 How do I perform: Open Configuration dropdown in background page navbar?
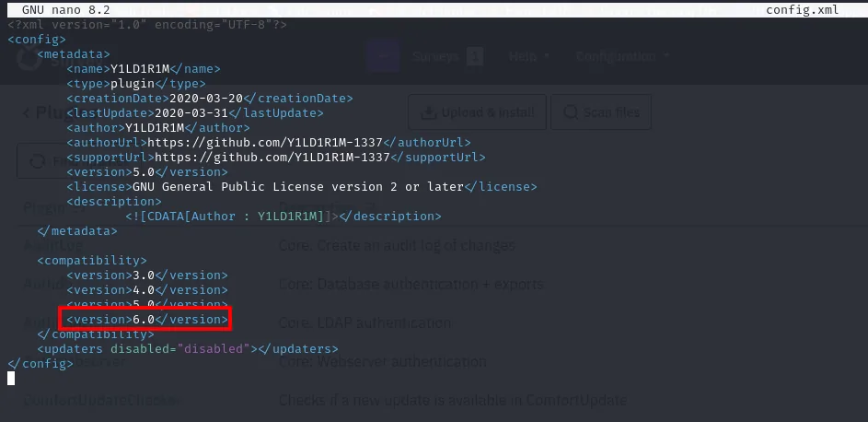point(623,56)
